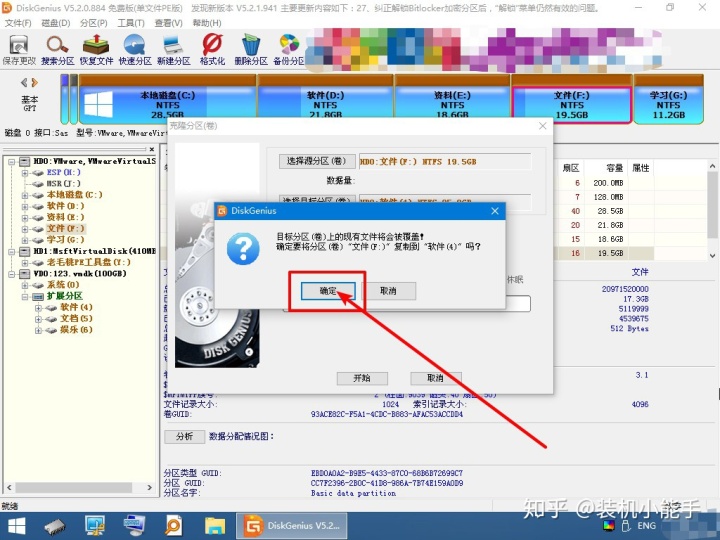
Task: Expand the 软件(D:) tree node
Action: [25, 206]
